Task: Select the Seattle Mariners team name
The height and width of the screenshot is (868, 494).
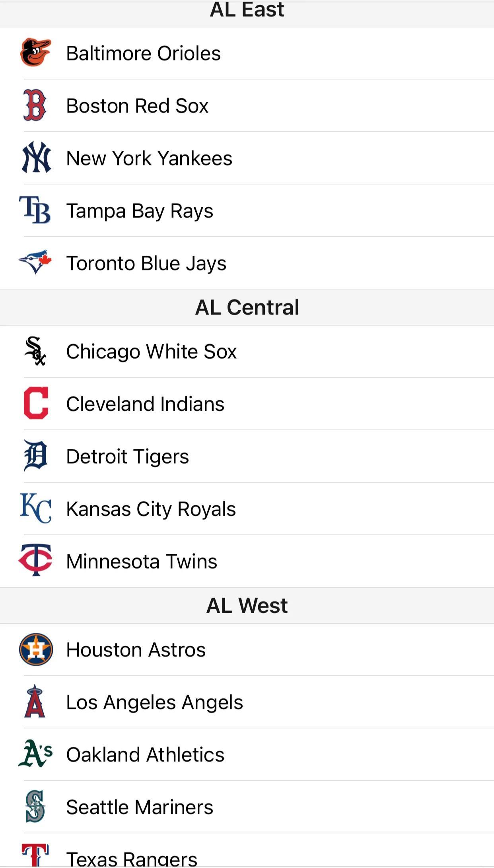Action: pos(140,807)
